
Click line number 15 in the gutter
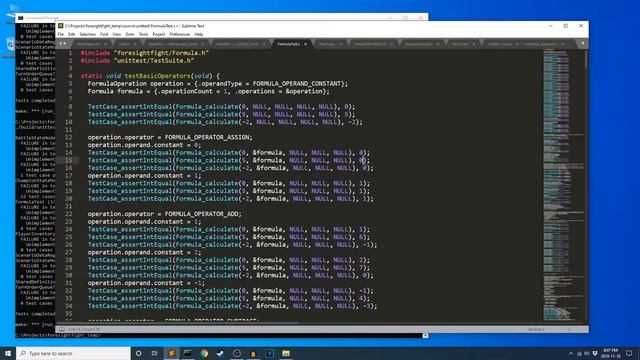(69, 160)
